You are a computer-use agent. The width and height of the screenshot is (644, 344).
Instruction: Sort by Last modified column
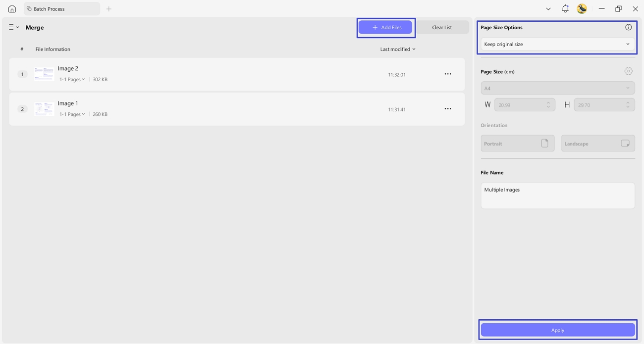(x=398, y=49)
